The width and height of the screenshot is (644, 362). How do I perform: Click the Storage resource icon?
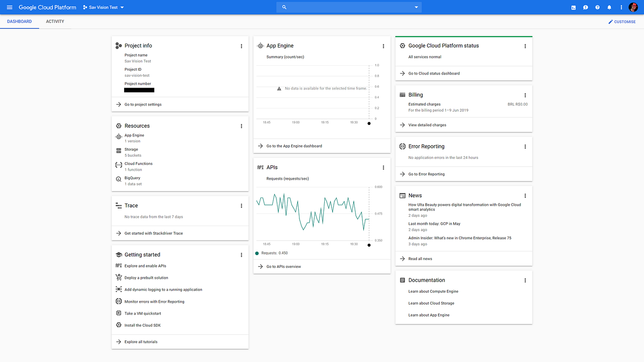pos(119,150)
